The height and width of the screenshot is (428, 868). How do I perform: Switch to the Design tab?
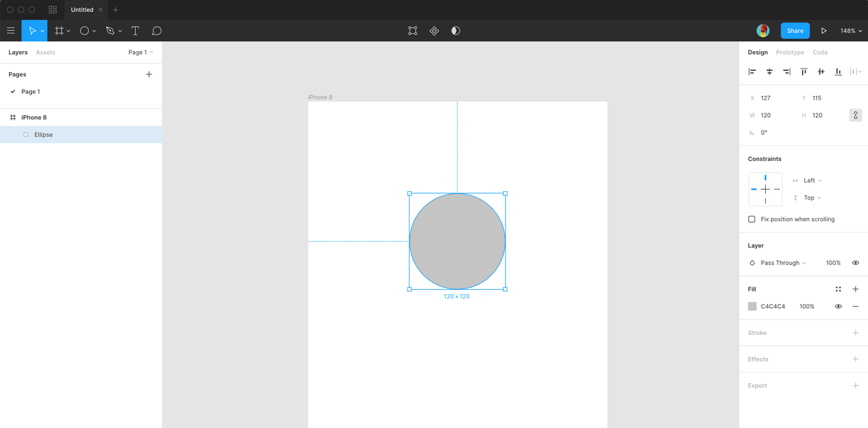click(757, 53)
